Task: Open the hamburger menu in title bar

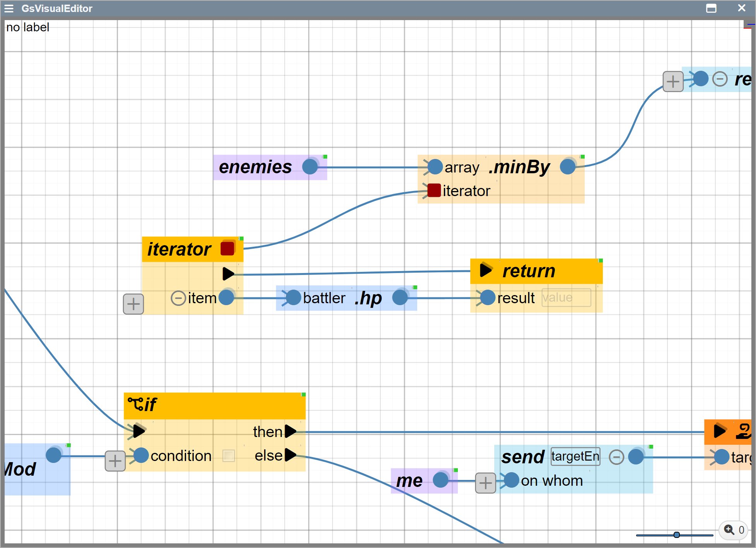Action: 9,9
